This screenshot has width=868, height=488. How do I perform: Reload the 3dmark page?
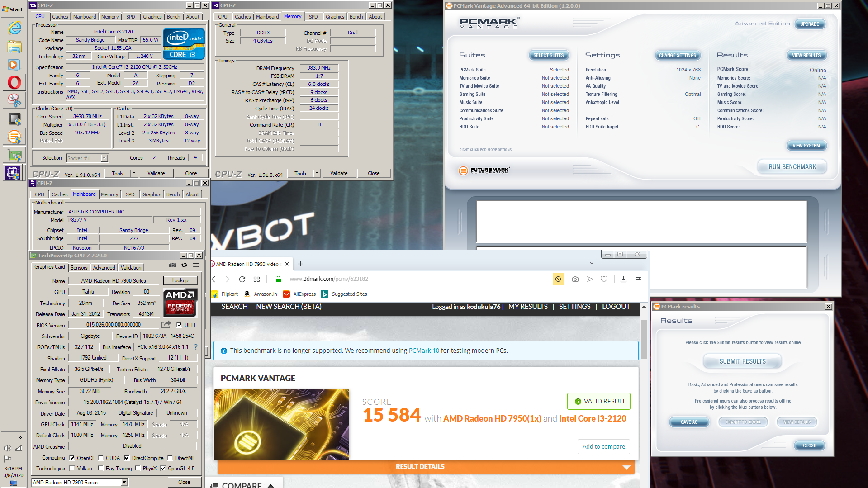[x=242, y=280]
